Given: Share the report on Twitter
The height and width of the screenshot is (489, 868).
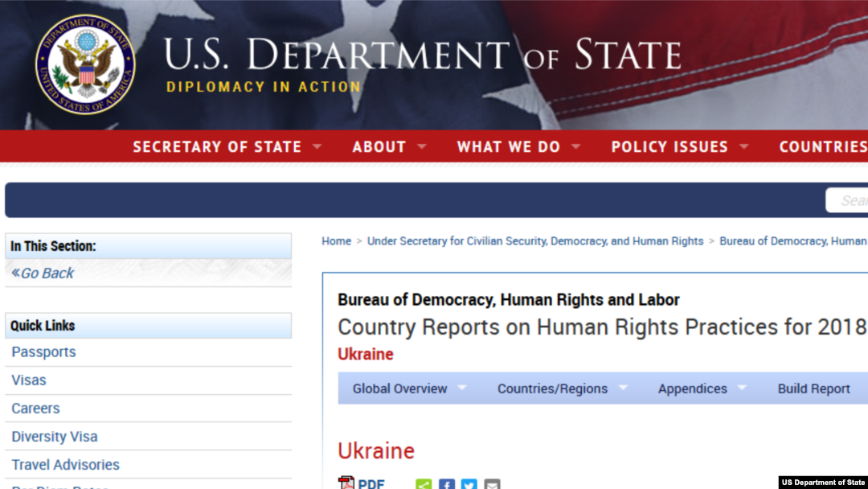Looking at the screenshot, I should (469, 484).
